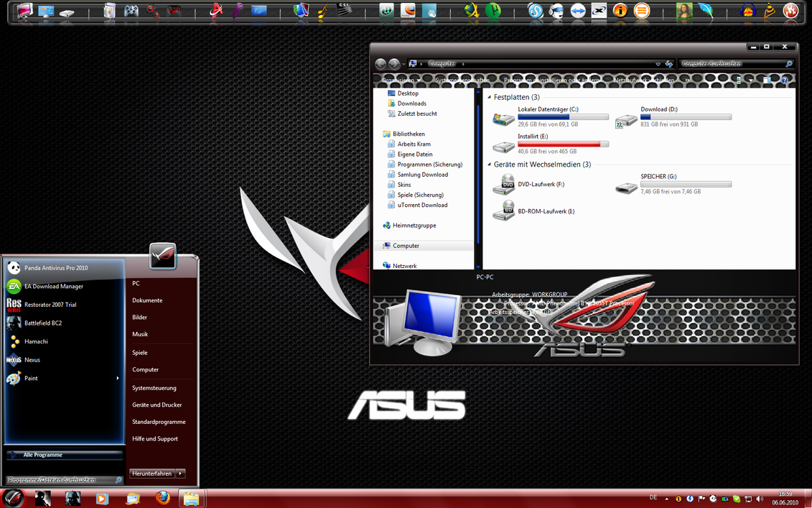Launch the blue feather icon in dock
Viewport: 812px width, 508px height.
click(705, 10)
